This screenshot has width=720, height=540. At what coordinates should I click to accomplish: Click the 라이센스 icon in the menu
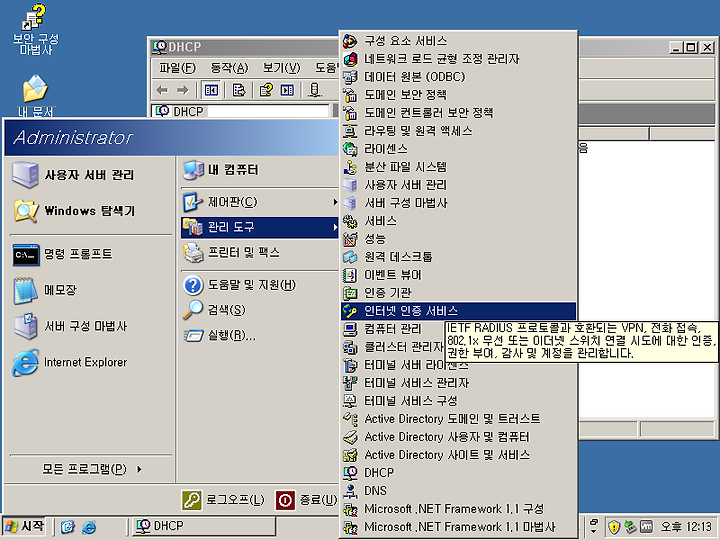(x=350, y=149)
